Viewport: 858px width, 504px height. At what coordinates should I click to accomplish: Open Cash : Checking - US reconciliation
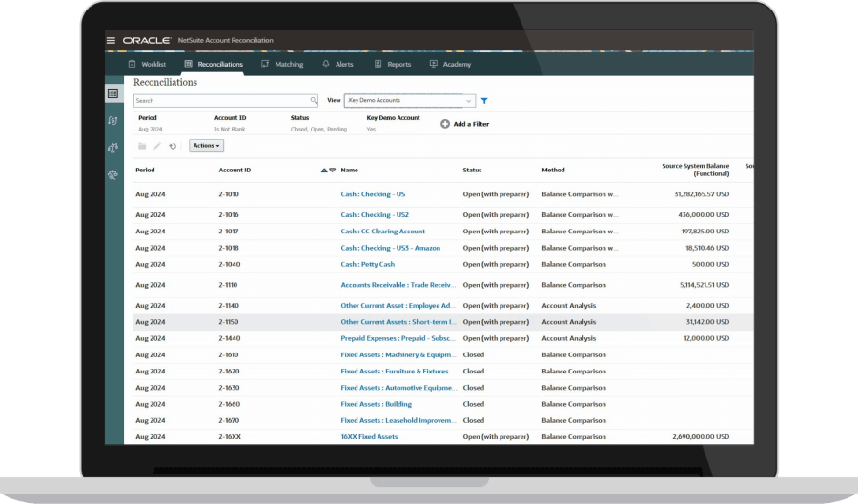tap(373, 194)
